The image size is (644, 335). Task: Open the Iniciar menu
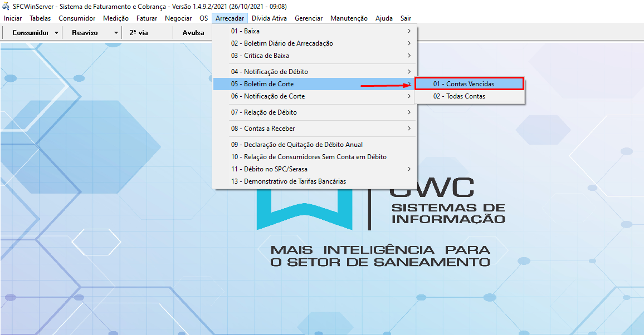click(x=12, y=18)
